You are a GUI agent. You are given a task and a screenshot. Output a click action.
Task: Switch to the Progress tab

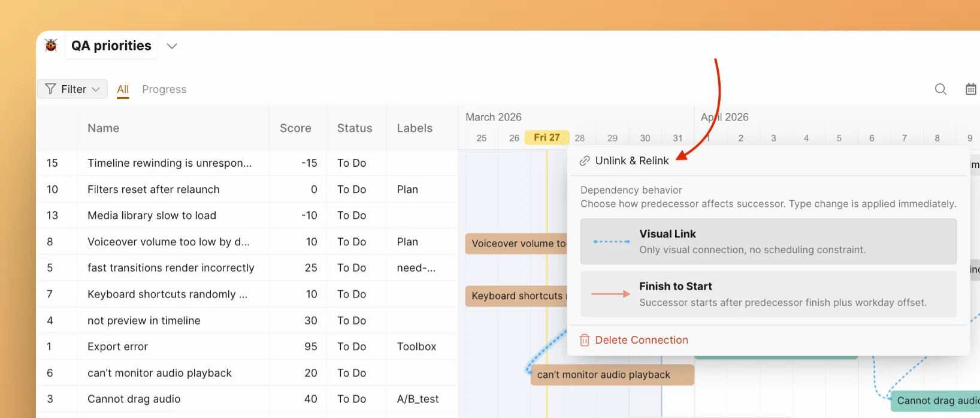pyautogui.click(x=164, y=89)
